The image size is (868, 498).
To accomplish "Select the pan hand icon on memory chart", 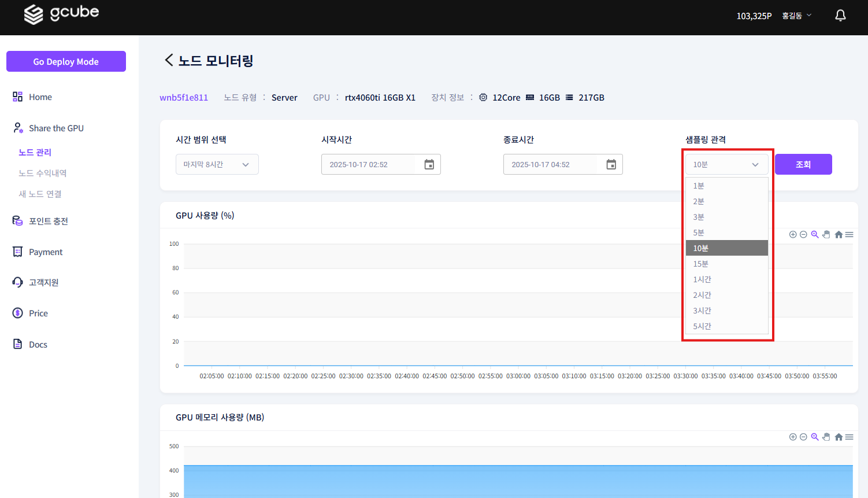I will pos(826,437).
